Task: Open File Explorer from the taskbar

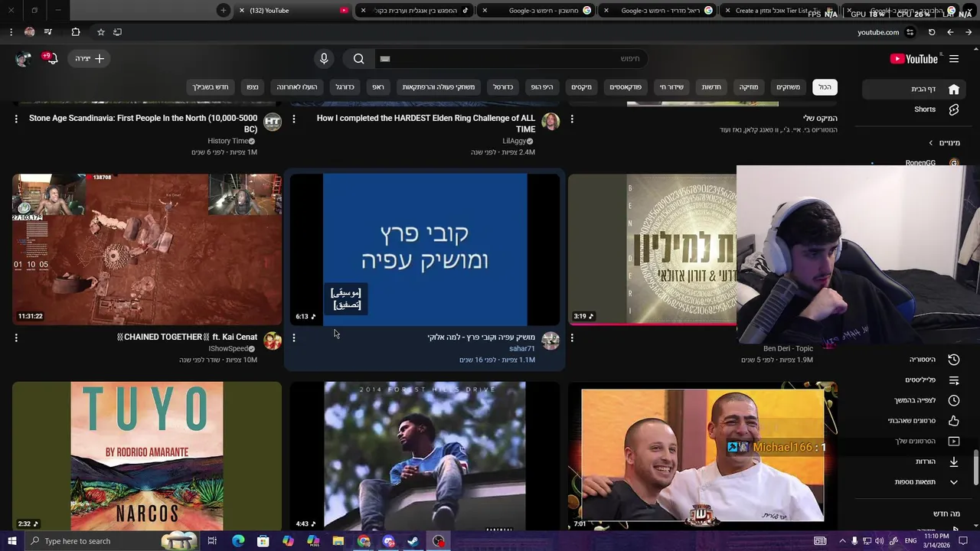Action: (338, 541)
